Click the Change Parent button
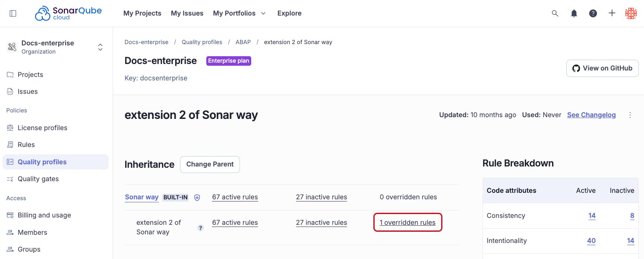This screenshot has height=259, width=644. [210, 164]
